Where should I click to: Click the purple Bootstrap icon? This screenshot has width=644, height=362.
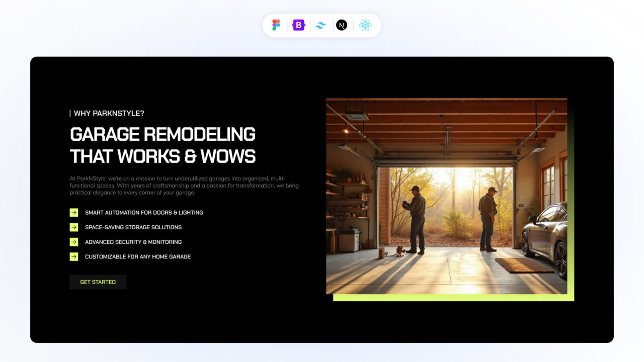[x=298, y=25]
